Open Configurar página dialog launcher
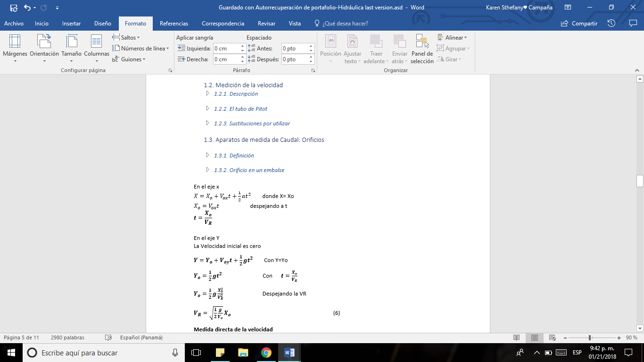The width and height of the screenshot is (644, 362). (x=170, y=70)
